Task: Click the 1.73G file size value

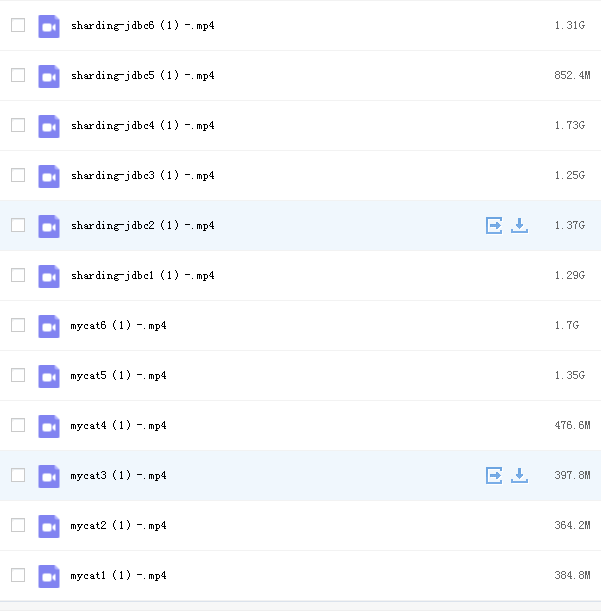Action: (x=570, y=125)
